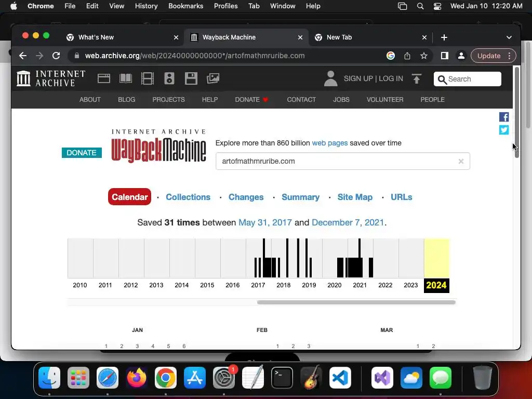The width and height of the screenshot is (532, 399).
Task: Open Finder from the dock
Action: (x=49, y=378)
